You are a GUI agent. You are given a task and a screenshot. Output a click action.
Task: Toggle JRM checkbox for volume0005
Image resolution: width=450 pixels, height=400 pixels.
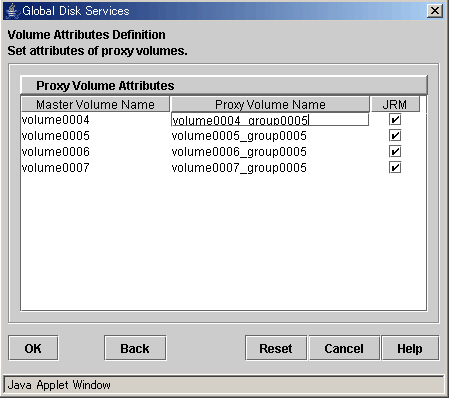395,135
